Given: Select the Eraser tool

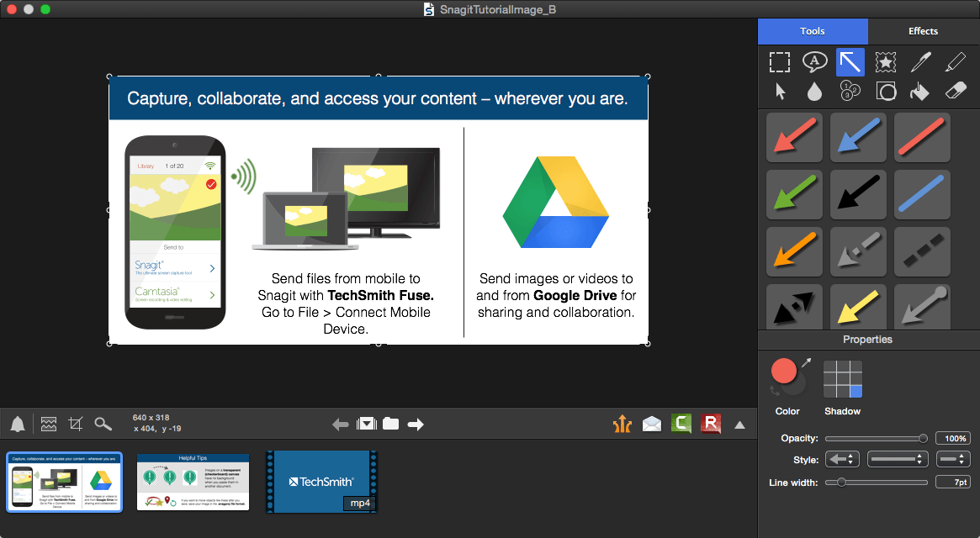Looking at the screenshot, I should pyautogui.click(x=956, y=92).
